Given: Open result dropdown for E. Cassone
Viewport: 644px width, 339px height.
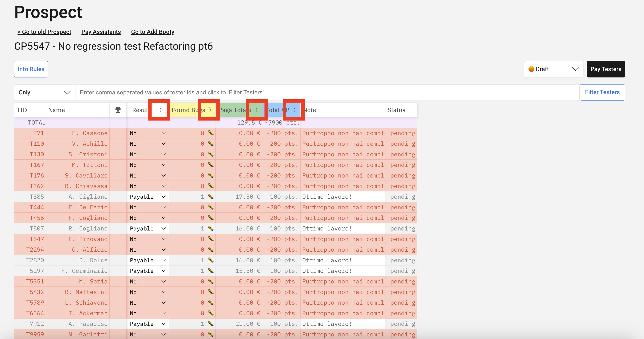Looking at the screenshot, I should click(148, 133).
